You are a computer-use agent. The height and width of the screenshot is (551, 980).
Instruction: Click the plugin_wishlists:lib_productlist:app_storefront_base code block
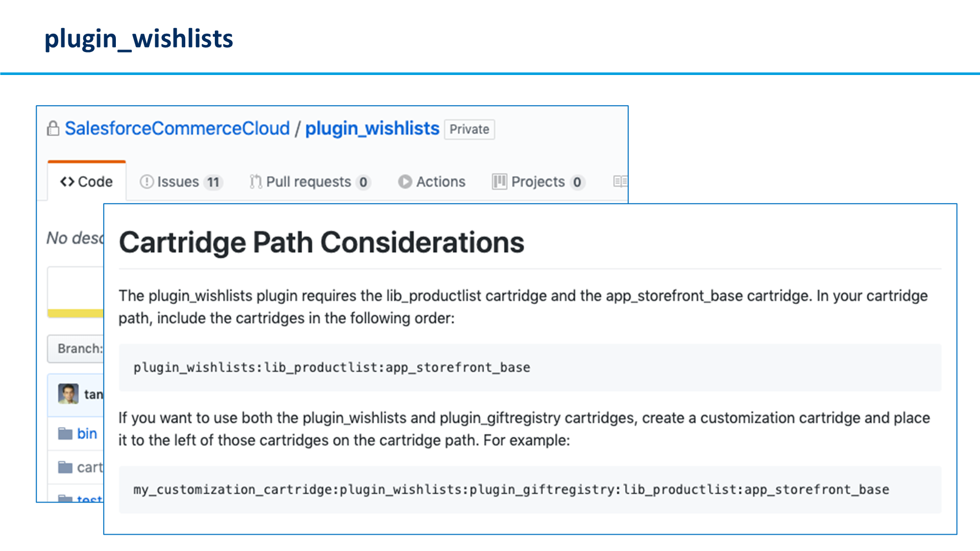530,367
